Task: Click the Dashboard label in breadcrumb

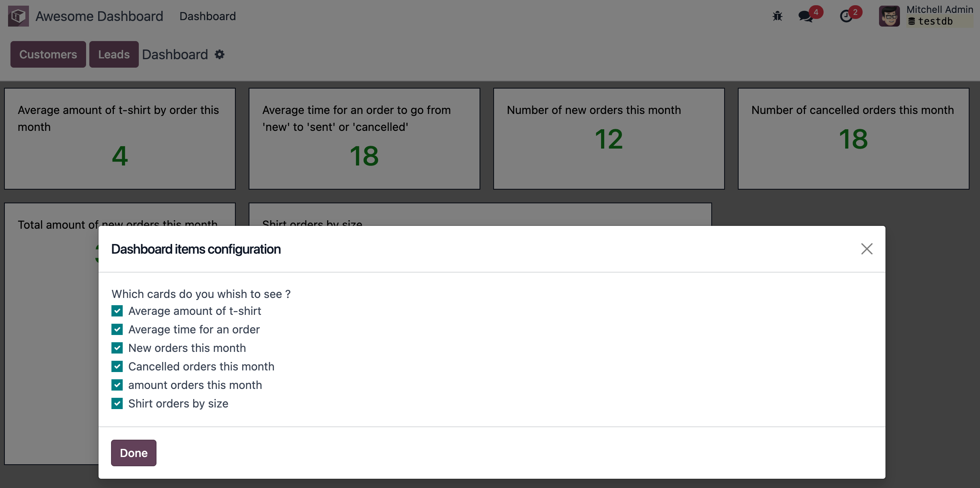Action: pyautogui.click(x=175, y=55)
